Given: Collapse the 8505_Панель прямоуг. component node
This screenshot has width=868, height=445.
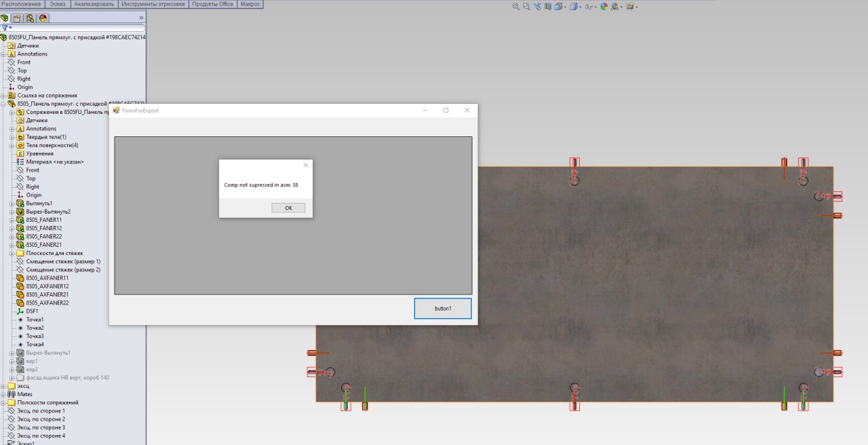Looking at the screenshot, I should pos(3,104).
